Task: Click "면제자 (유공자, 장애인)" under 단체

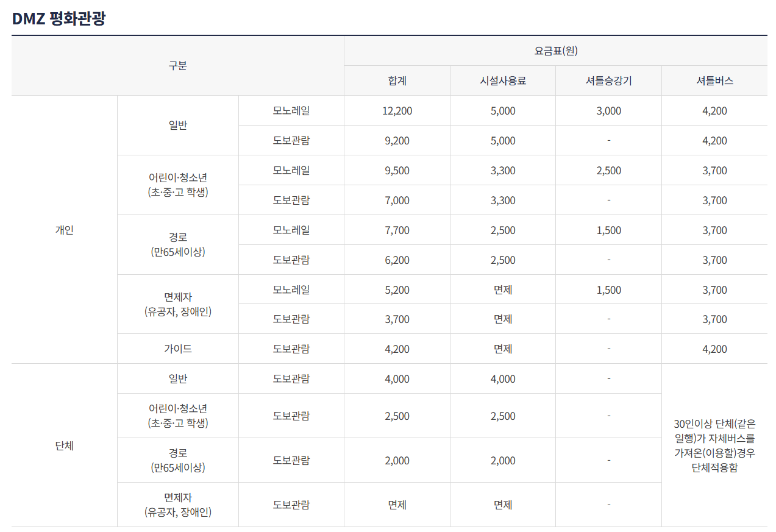Action: tap(177, 505)
